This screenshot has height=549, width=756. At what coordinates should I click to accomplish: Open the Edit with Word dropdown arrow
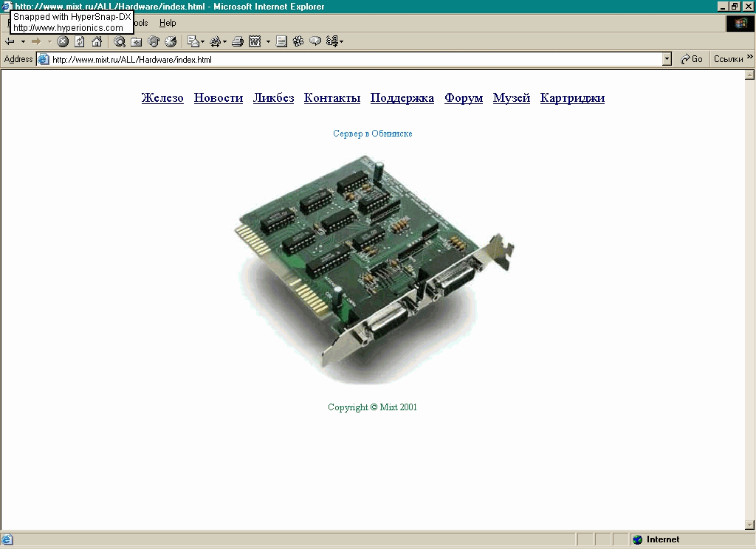pos(268,42)
